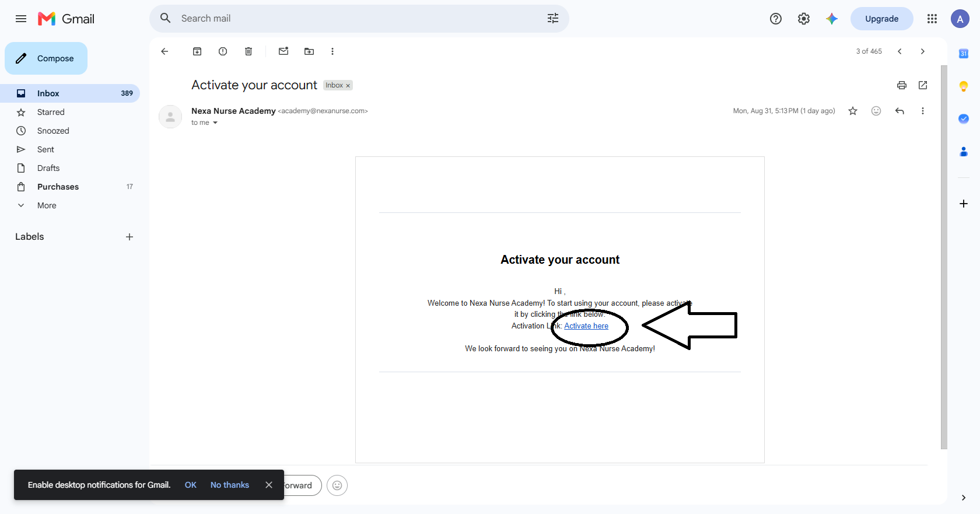Delete this email with trash icon
Screen dimensions: 980x514
[x=249, y=51]
